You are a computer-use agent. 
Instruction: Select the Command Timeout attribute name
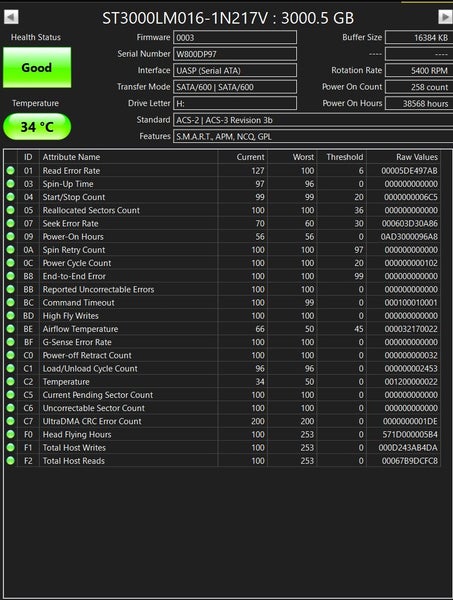click(78, 303)
